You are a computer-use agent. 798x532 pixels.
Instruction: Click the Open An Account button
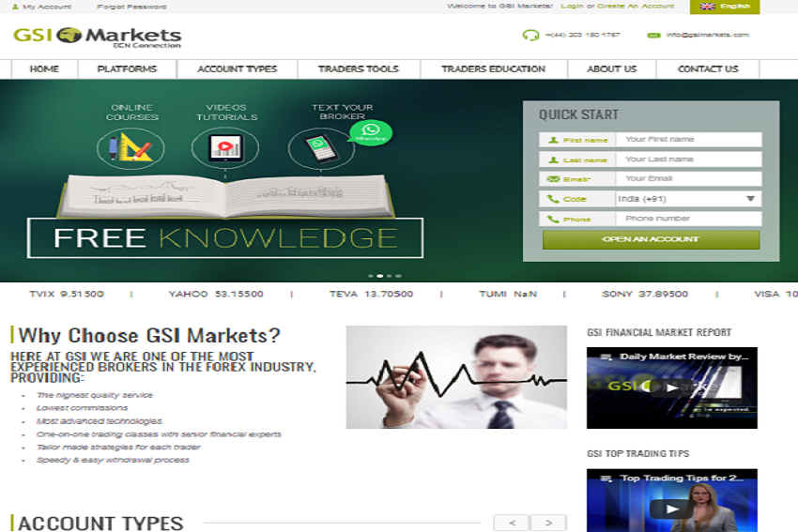(651, 239)
